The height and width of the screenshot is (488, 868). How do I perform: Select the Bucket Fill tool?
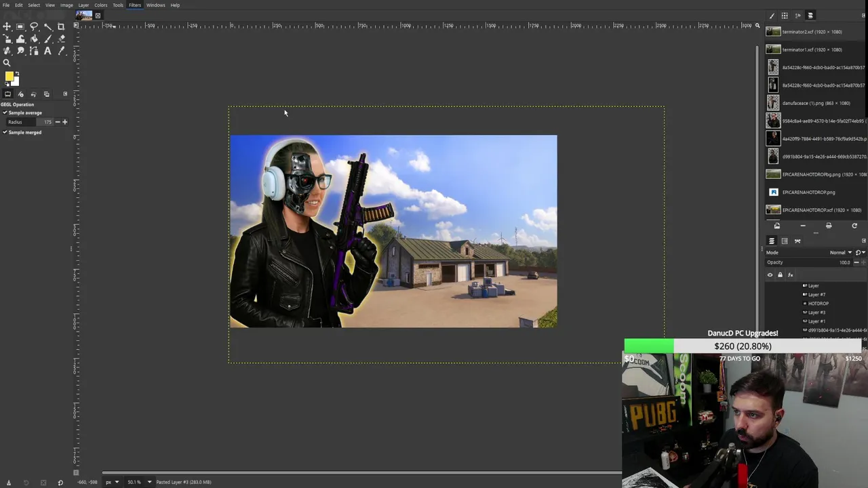tap(34, 39)
